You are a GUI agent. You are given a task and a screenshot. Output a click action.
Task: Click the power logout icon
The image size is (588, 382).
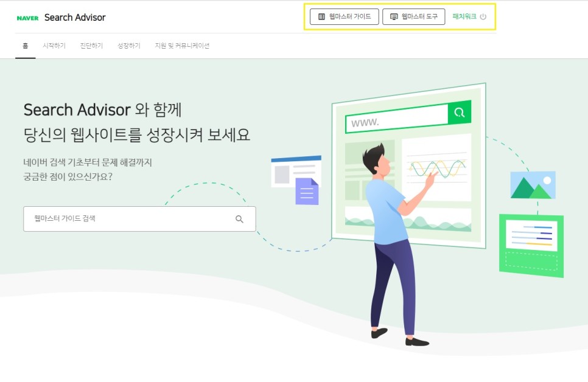pyautogui.click(x=483, y=16)
